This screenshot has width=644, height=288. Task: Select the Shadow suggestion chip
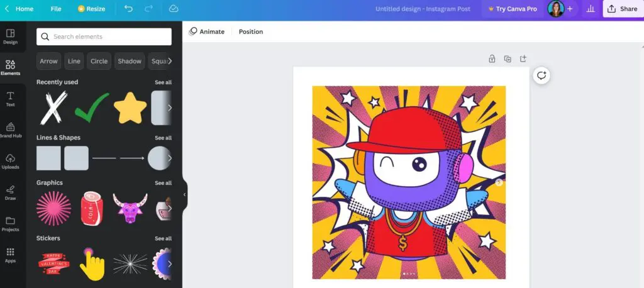tap(130, 61)
